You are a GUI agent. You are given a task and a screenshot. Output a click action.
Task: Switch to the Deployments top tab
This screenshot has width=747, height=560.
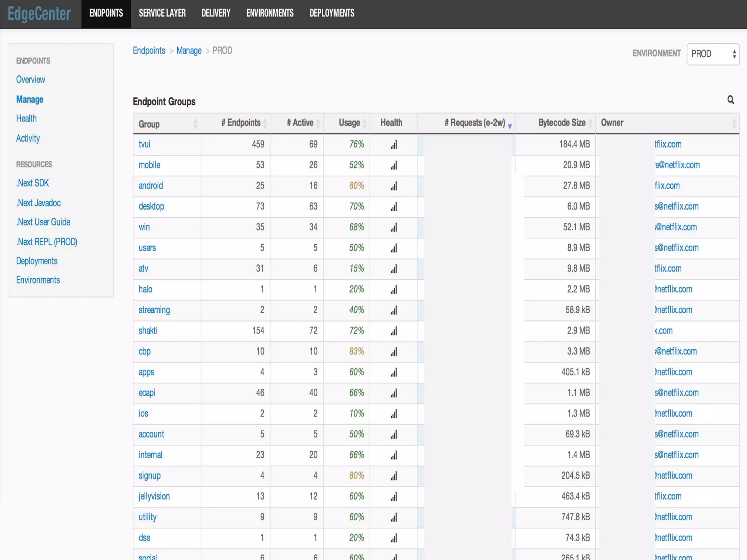pos(332,13)
